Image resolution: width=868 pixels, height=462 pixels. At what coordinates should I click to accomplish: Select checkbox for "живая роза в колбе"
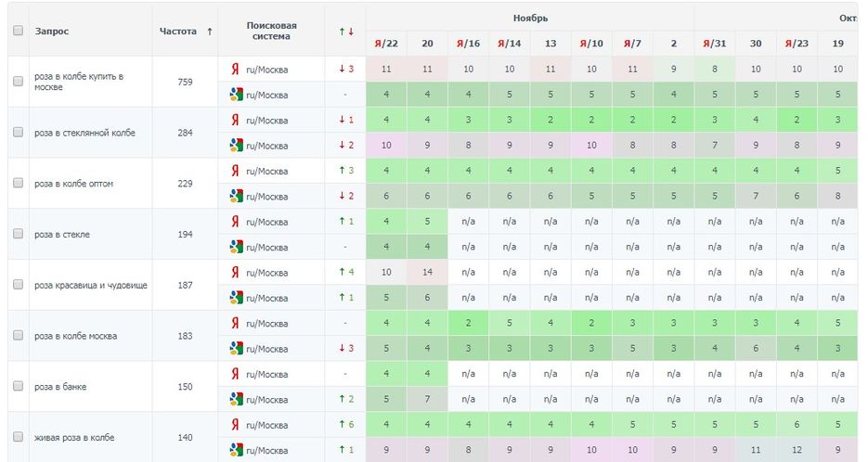[18, 437]
